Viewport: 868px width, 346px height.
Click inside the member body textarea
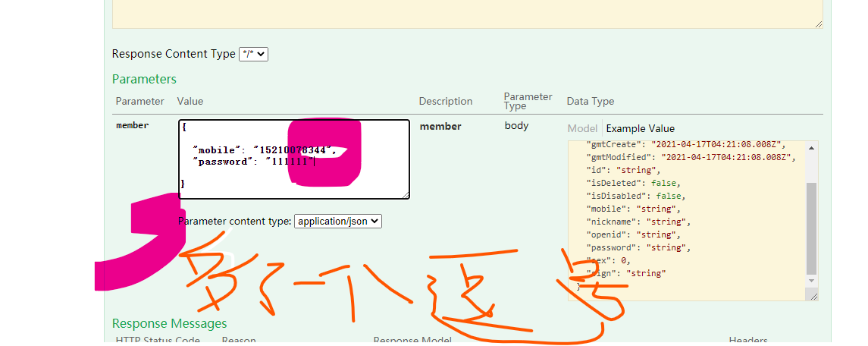tap(294, 159)
